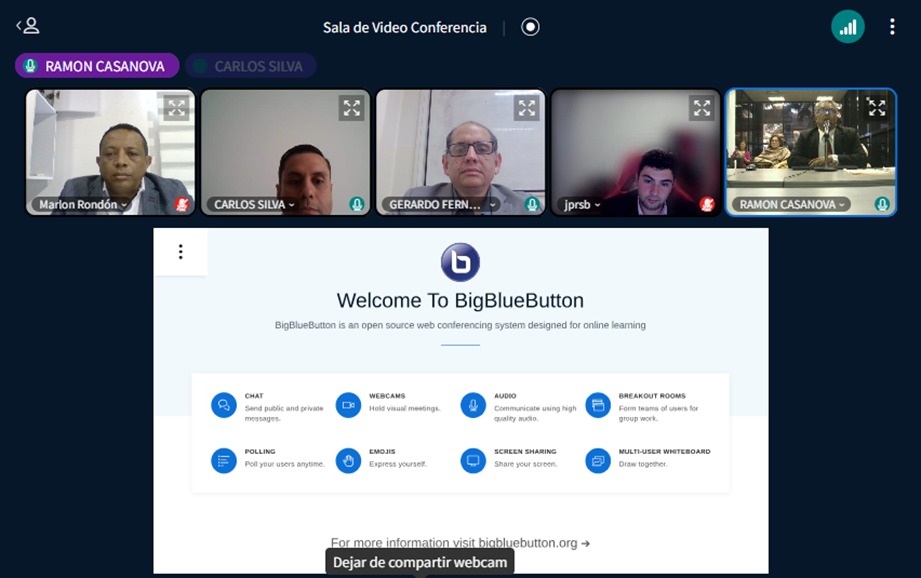Expand CARLOS SILVA webcam name dropdown

[x=253, y=204]
